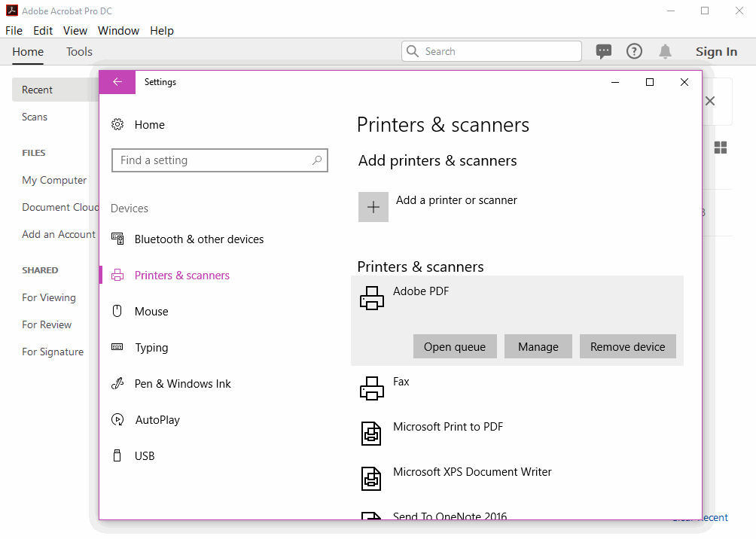The image size is (756, 539).
Task: Maximize the Settings window
Action: tap(649, 82)
